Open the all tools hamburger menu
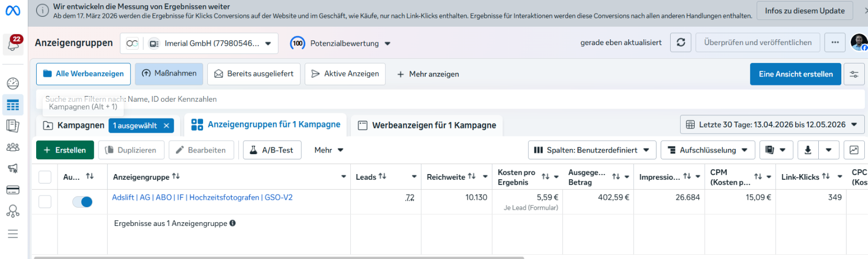Image resolution: width=868 pixels, height=259 pixels. (x=13, y=234)
